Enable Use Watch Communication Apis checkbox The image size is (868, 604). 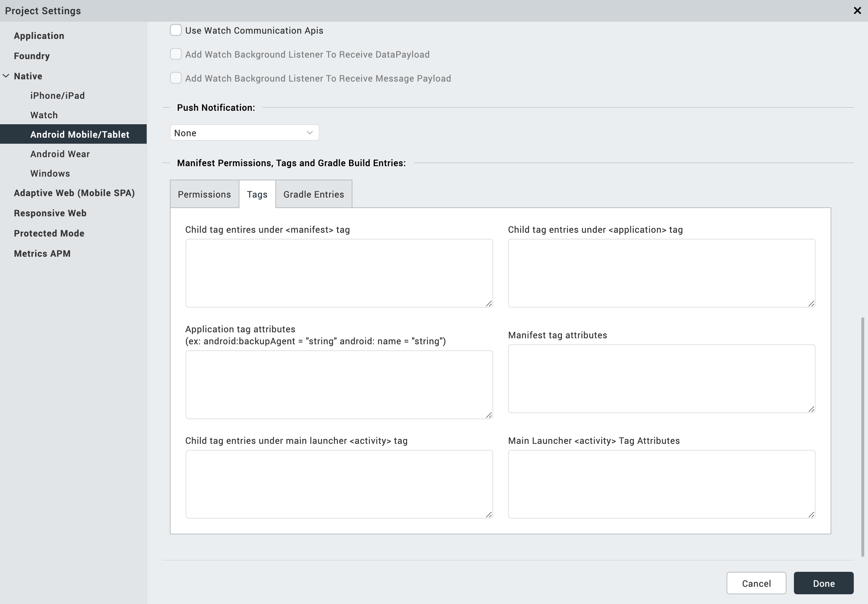tap(176, 30)
